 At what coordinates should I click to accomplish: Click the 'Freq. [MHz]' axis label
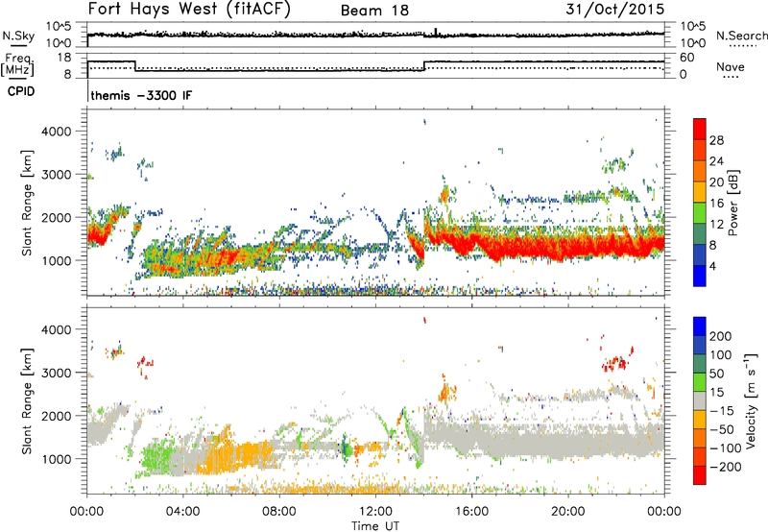[17, 65]
